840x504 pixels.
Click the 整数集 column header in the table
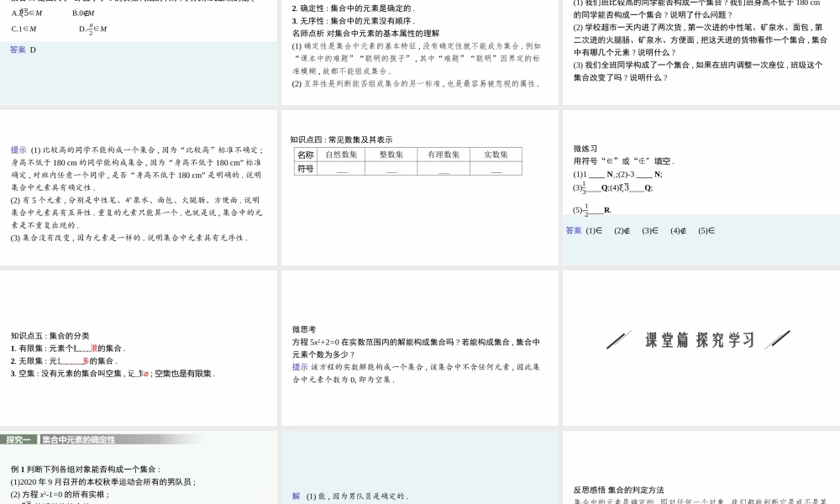click(391, 153)
